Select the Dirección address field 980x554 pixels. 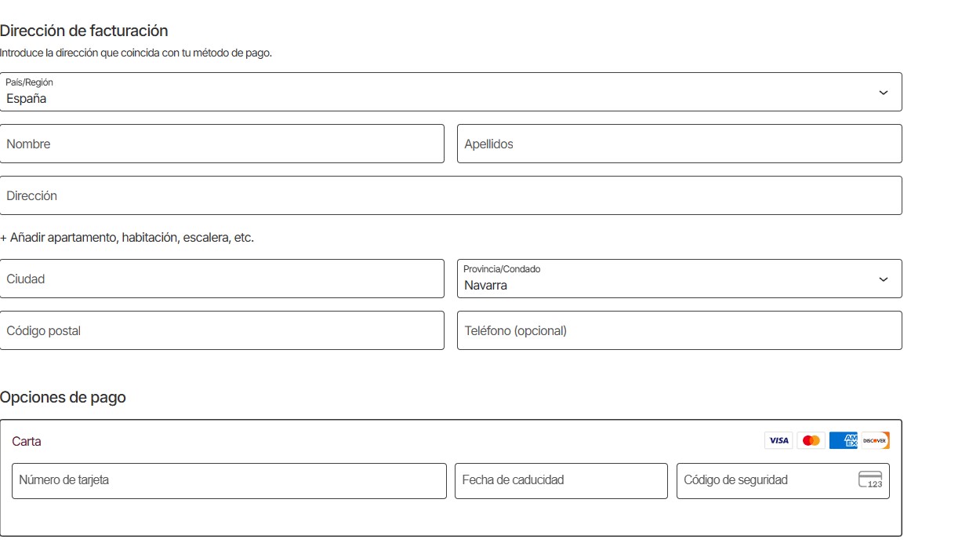[x=451, y=195]
